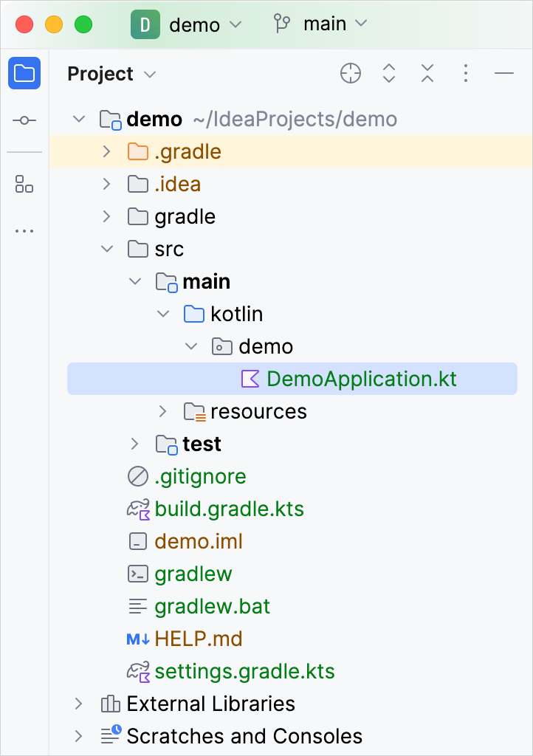Screen dimensions: 533x756
Task: Click the orange .gradle folder icon
Action: 138,151
